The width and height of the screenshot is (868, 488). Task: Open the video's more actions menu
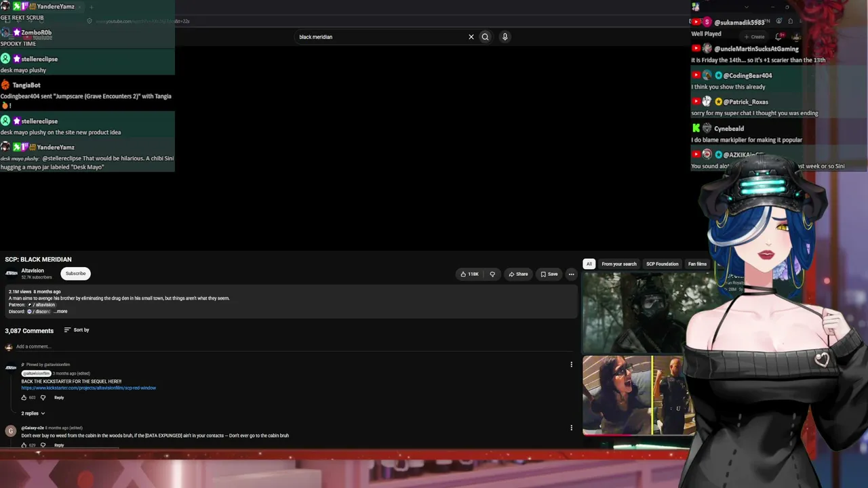(571, 274)
